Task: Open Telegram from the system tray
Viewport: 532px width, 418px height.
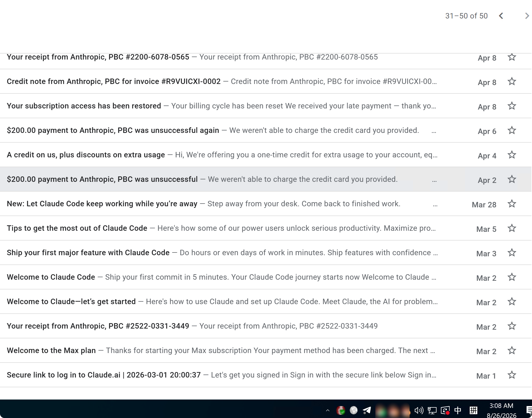Action: click(x=367, y=410)
